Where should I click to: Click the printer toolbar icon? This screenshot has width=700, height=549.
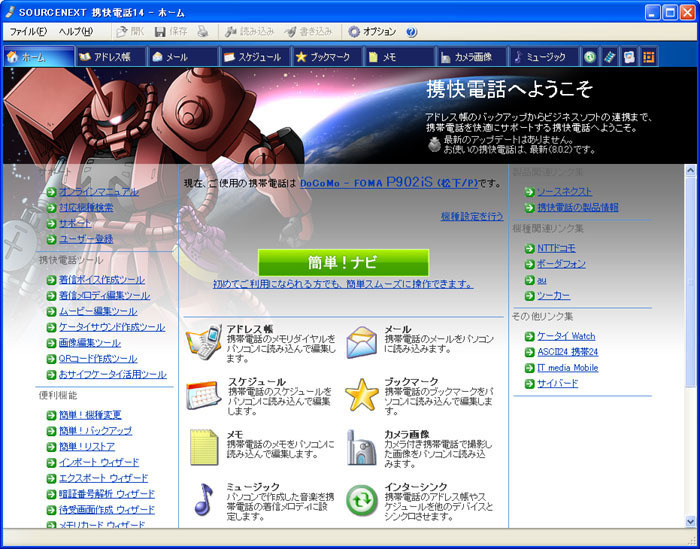tap(203, 32)
